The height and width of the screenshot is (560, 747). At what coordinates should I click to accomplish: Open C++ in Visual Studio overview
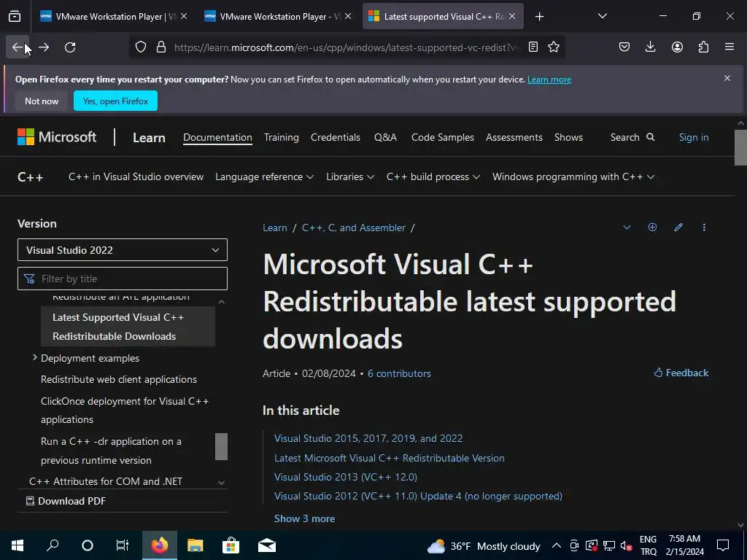(x=136, y=176)
